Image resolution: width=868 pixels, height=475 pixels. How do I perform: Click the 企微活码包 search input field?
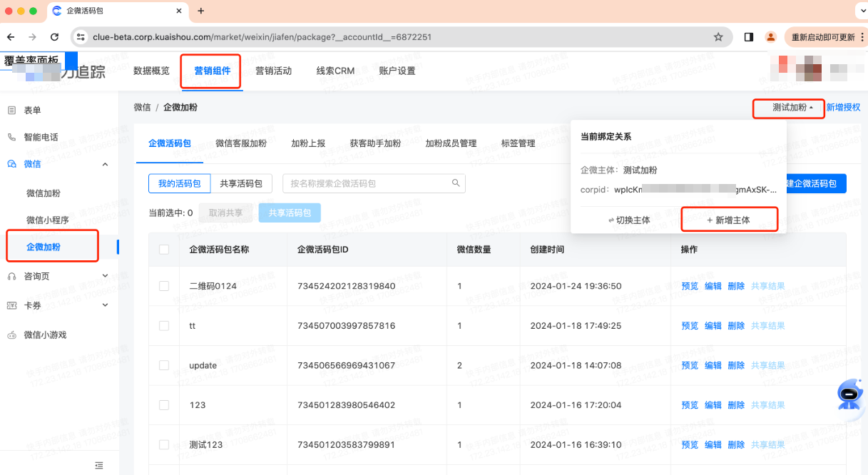pyautogui.click(x=364, y=183)
